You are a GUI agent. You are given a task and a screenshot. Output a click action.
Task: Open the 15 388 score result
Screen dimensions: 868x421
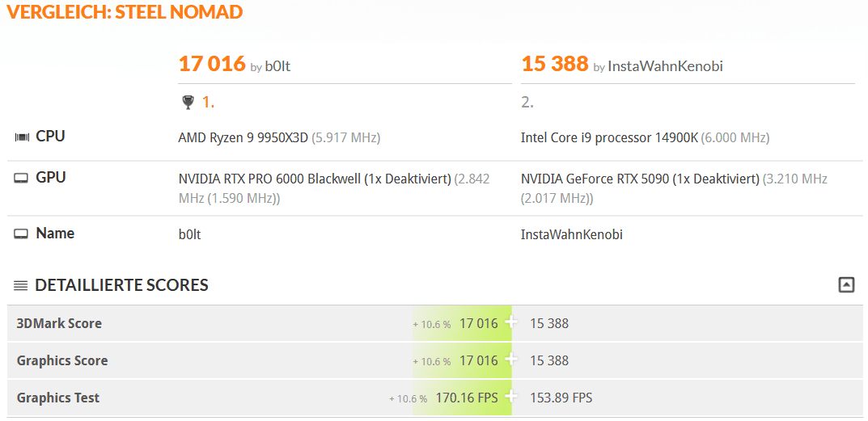555,64
